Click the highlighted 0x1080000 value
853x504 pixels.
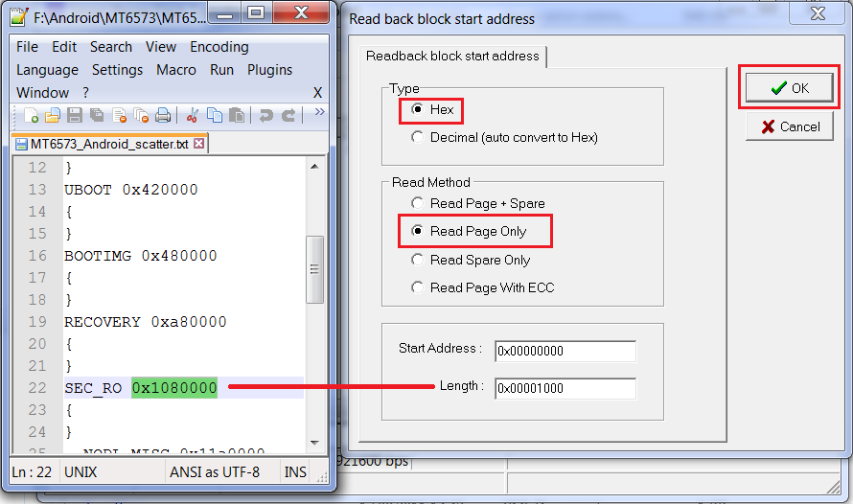[x=174, y=388]
